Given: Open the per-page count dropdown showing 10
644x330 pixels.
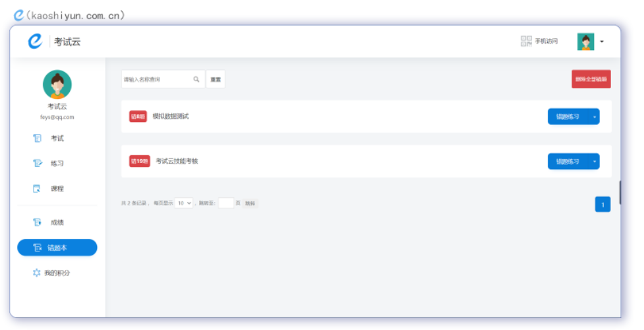Looking at the screenshot, I should 184,203.
